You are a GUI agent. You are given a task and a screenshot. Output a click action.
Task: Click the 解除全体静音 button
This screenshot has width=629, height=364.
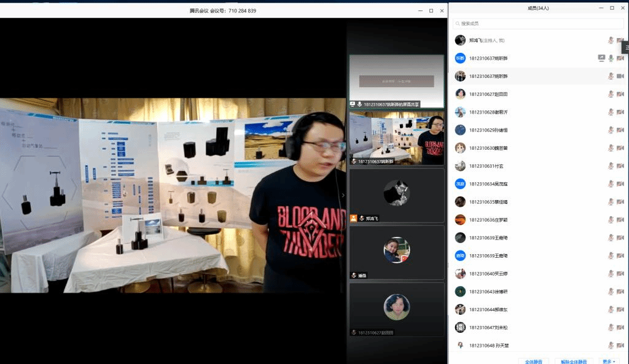point(574,361)
